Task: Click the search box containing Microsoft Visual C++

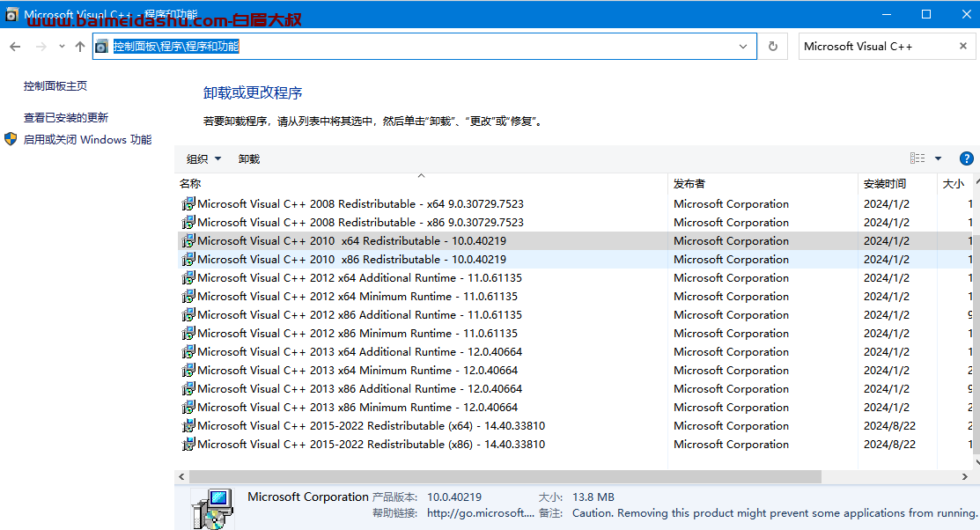Action: click(x=877, y=47)
